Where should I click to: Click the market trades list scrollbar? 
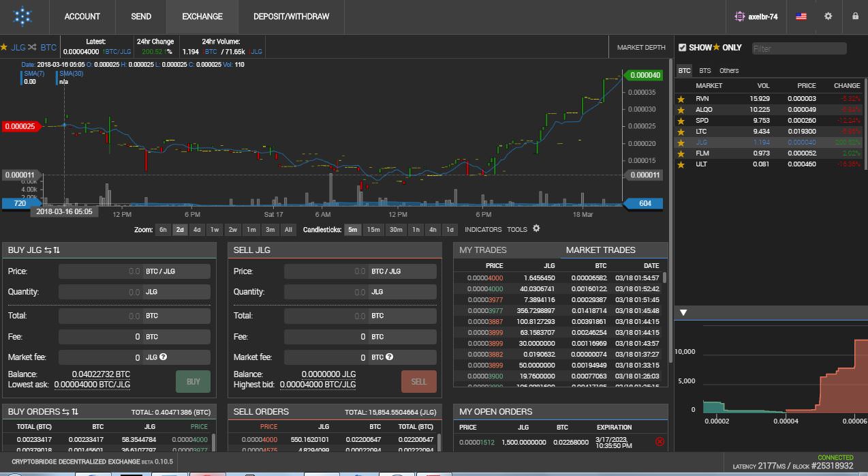tap(664, 278)
